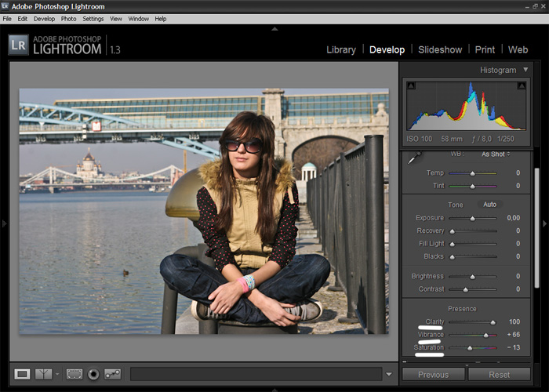Open the WB As Shot dropdown

click(496, 154)
